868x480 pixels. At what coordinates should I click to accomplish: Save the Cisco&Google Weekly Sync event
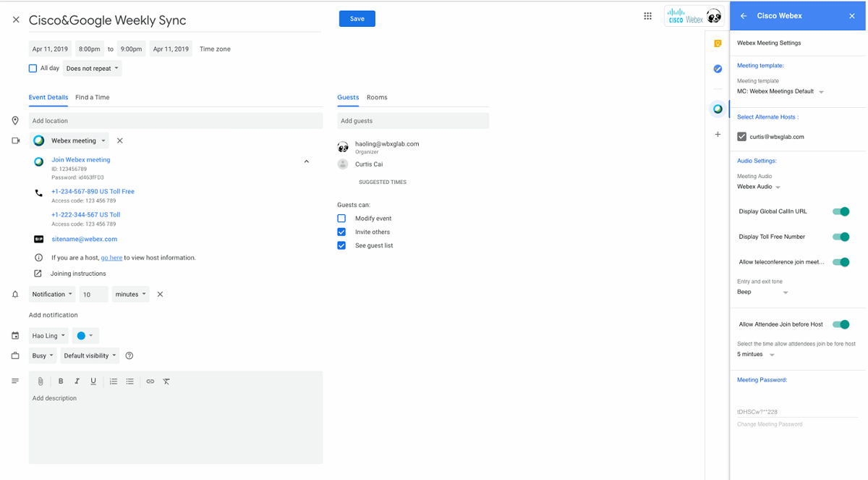pyautogui.click(x=357, y=19)
